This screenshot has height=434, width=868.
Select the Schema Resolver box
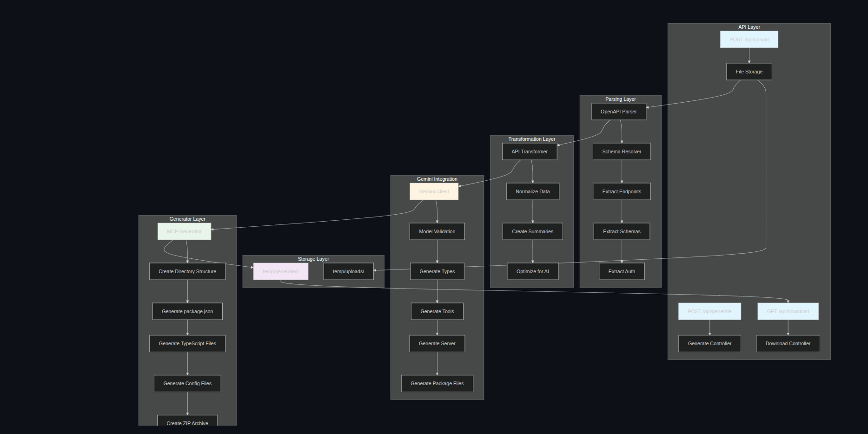click(622, 151)
